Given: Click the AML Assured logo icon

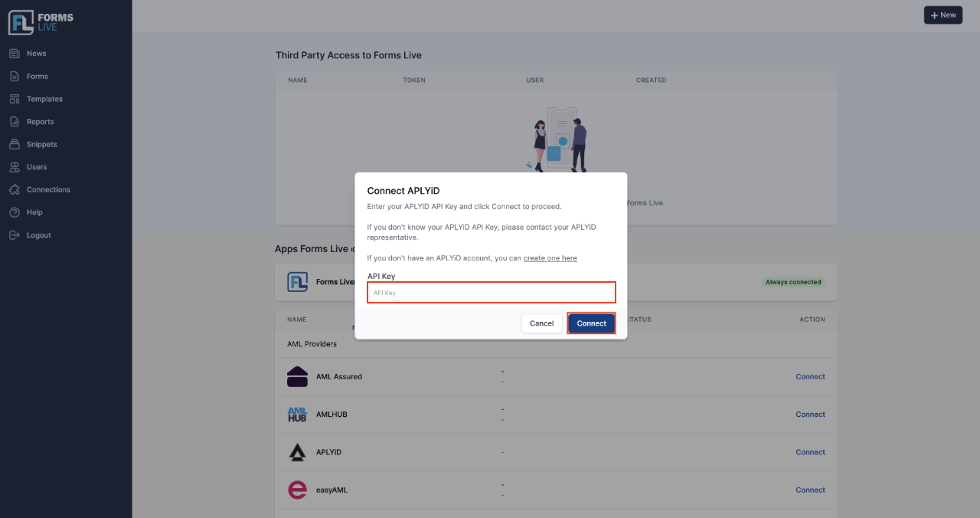Looking at the screenshot, I should click(297, 377).
